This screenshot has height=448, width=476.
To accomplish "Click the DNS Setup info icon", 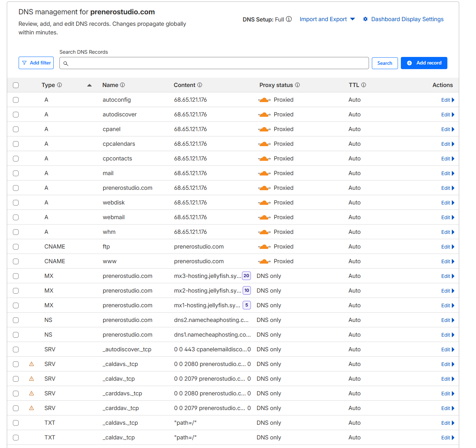I will (289, 19).
